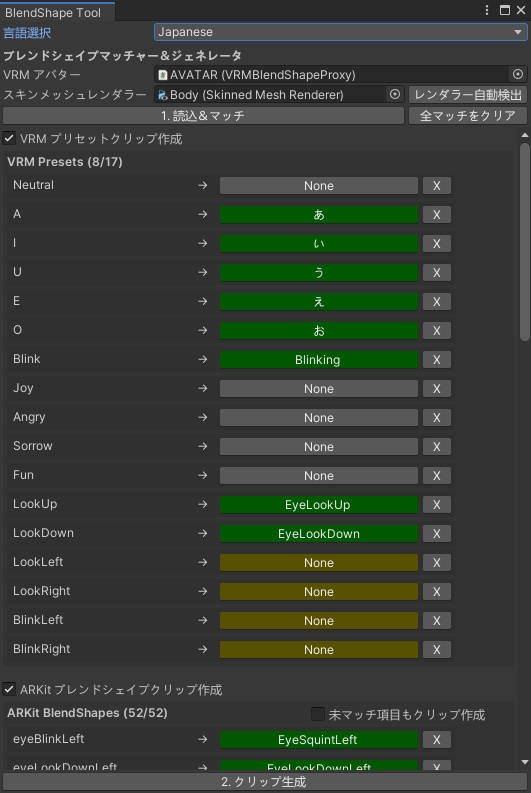This screenshot has height=793, width=531.
Task: Click the ブレンドシェイプマッチャー＆ジェネレータ heading
Action: (122, 55)
